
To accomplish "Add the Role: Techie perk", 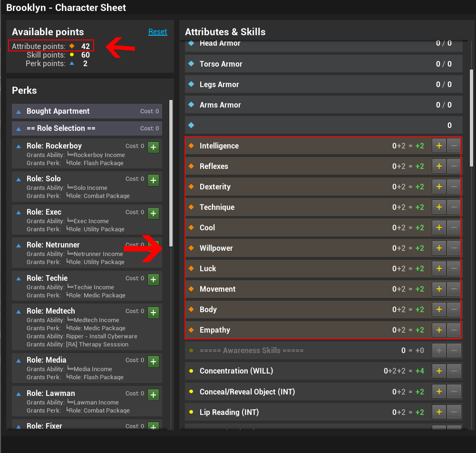I will [x=153, y=280].
